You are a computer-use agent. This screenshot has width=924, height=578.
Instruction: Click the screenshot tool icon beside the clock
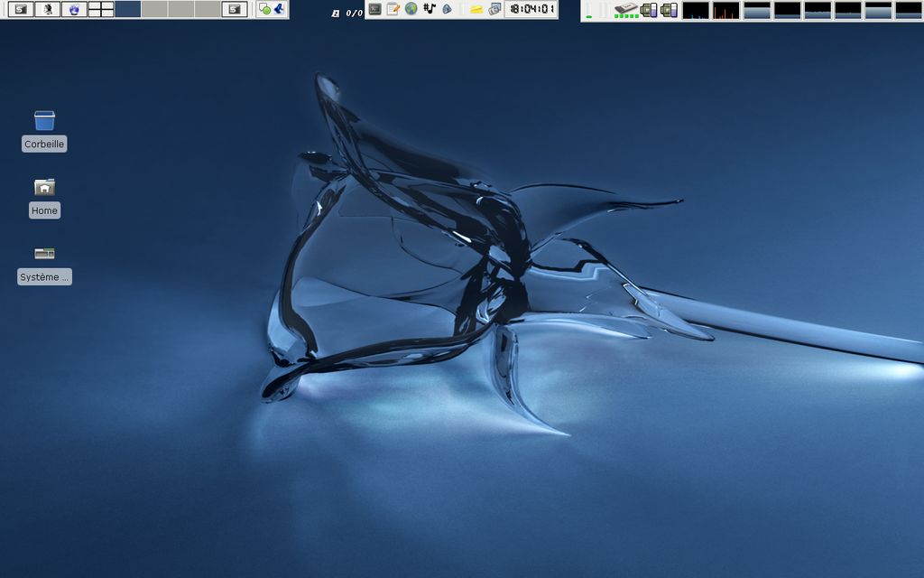(x=494, y=9)
